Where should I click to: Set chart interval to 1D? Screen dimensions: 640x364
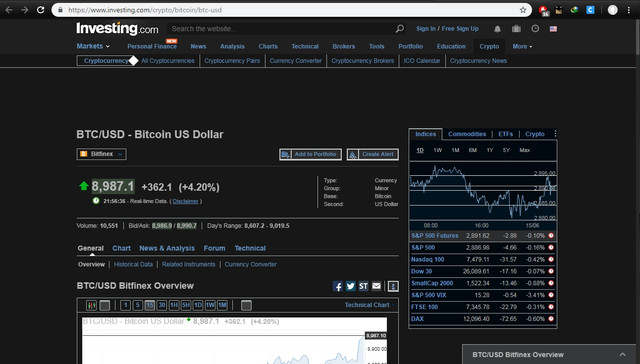pos(198,305)
